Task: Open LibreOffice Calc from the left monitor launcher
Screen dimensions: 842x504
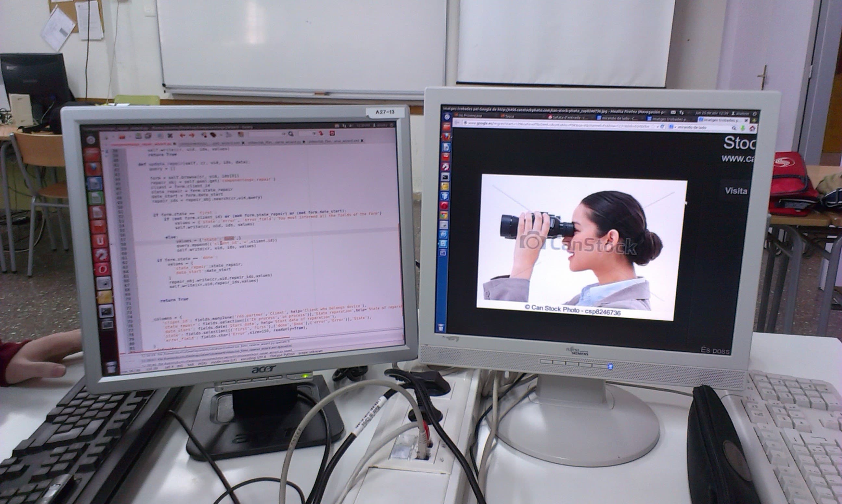Action: click(x=96, y=198)
